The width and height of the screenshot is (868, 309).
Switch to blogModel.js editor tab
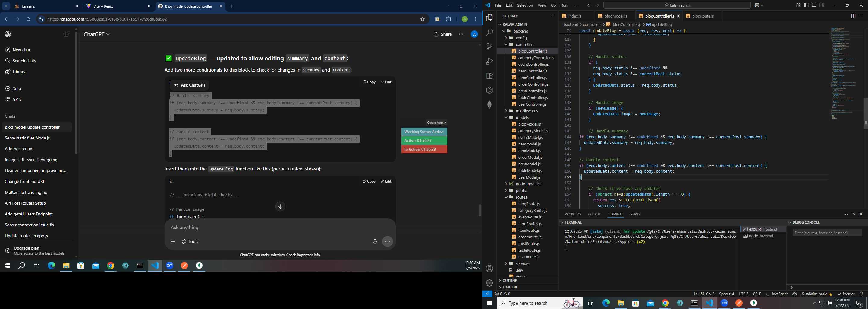tap(615, 16)
